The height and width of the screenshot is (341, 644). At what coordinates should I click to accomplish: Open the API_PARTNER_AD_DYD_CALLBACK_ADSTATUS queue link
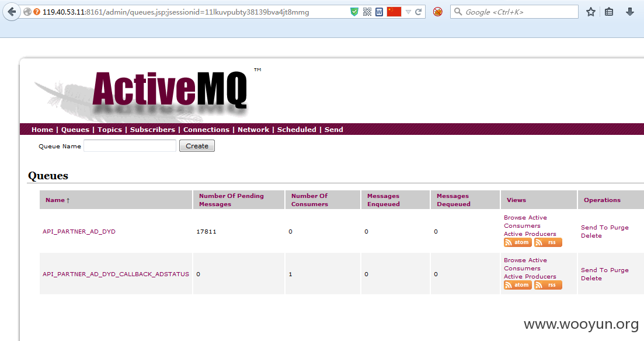tap(116, 274)
